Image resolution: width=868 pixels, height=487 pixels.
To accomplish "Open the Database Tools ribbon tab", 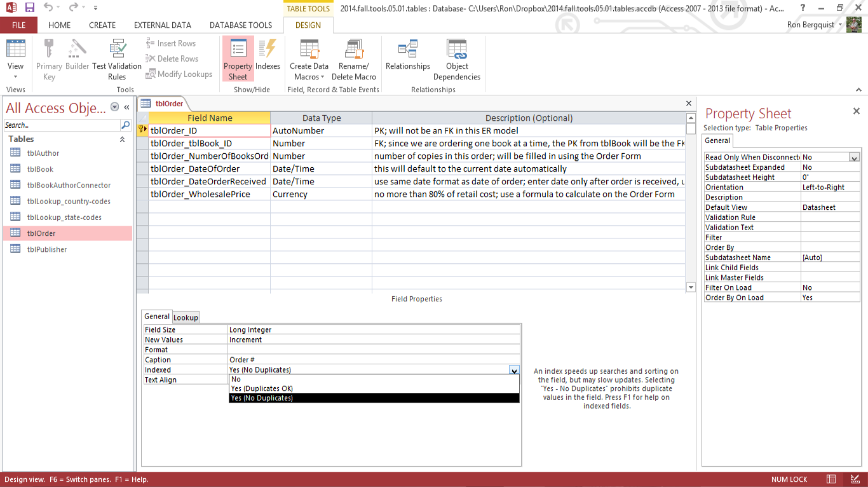I will pos(241,25).
